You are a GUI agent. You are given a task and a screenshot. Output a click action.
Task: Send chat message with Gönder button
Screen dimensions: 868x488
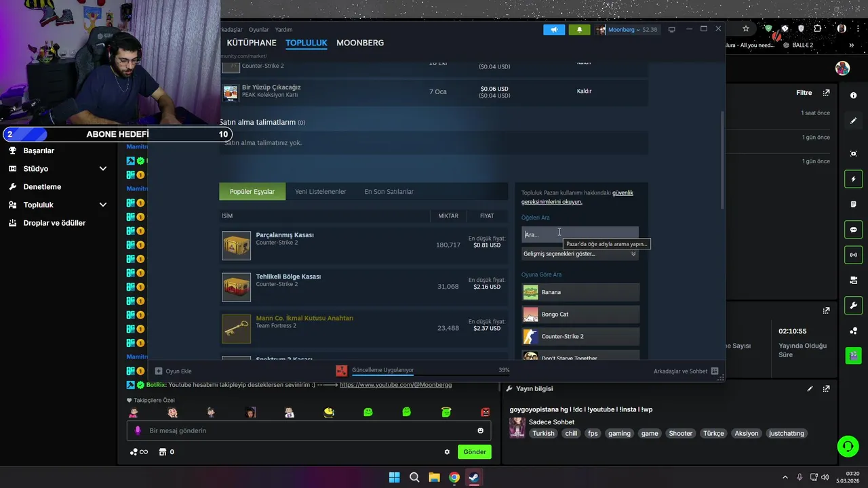coord(475,452)
